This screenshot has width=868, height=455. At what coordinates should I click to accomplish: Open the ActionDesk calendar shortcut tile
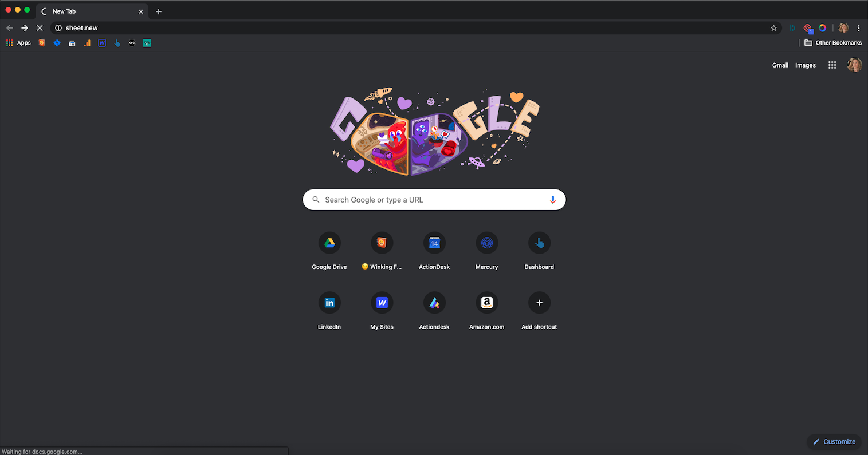click(x=434, y=251)
